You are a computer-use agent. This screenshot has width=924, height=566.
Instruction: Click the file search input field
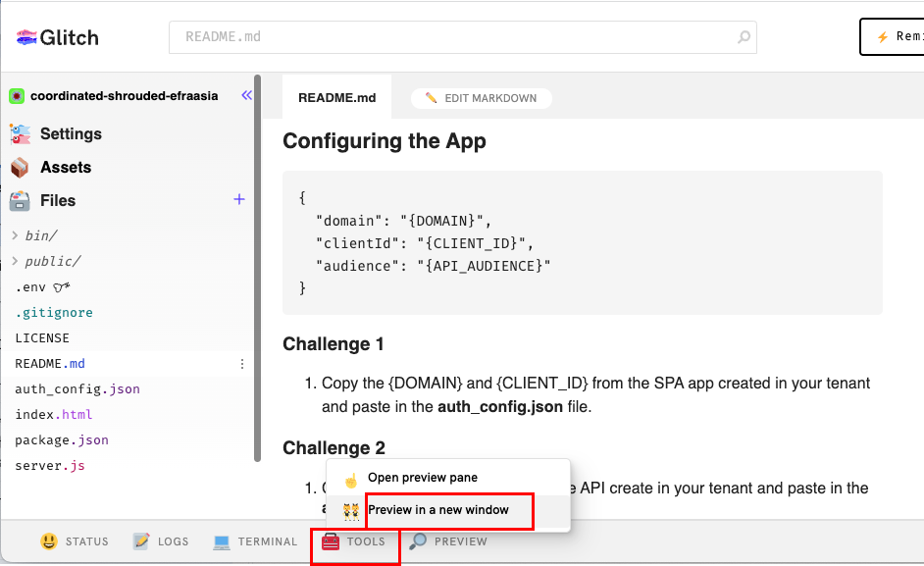(x=451, y=38)
